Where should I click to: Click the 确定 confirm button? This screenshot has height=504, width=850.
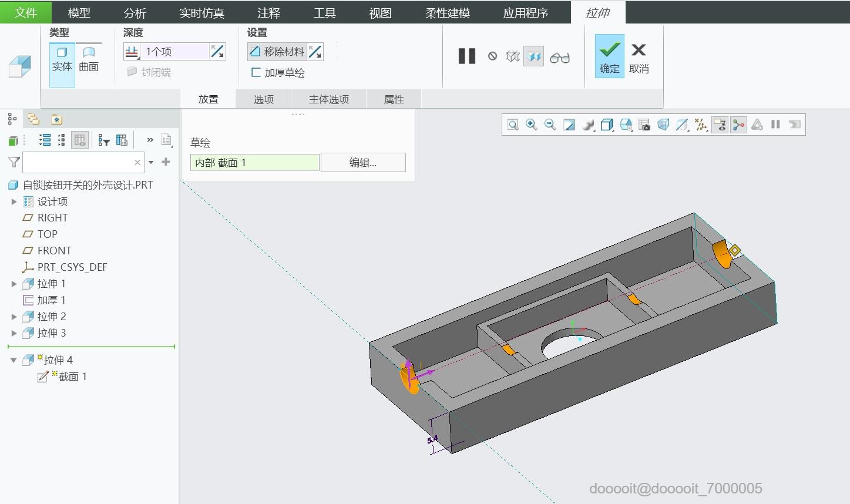(x=609, y=57)
